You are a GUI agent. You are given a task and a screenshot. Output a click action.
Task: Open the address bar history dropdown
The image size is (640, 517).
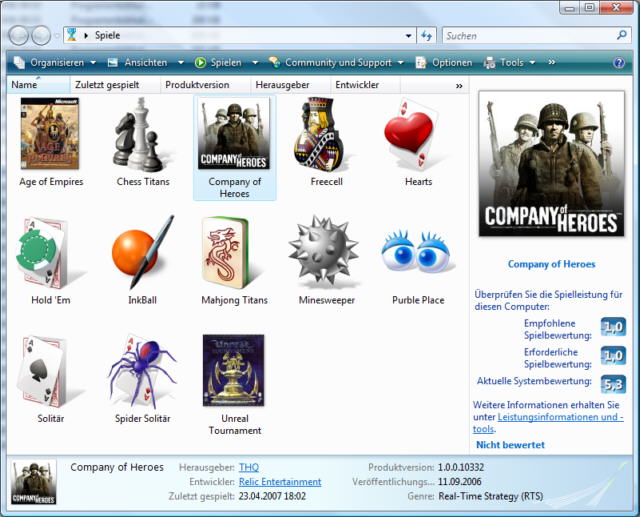409,36
